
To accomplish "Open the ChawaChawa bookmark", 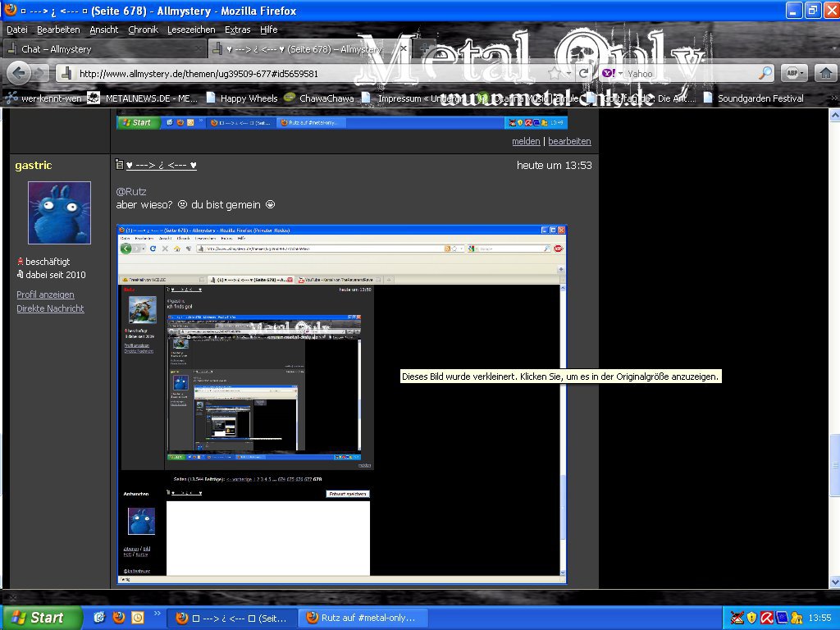I will pyautogui.click(x=319, y=98).
